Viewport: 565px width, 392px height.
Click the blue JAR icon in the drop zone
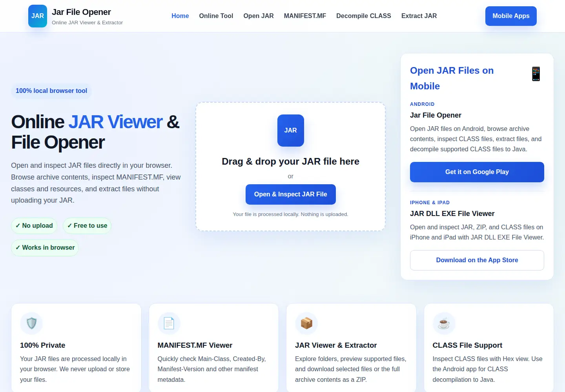(x=291, y=131)
